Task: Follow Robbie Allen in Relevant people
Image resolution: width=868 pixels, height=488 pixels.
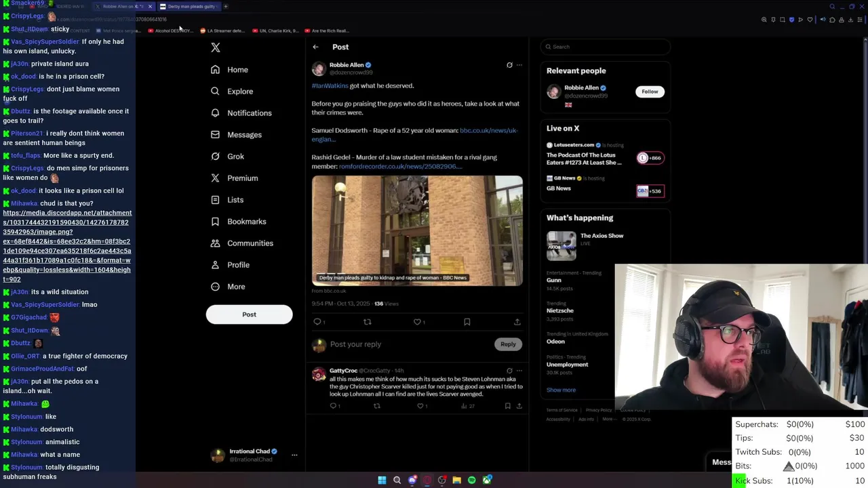Action: coord(650,91)
